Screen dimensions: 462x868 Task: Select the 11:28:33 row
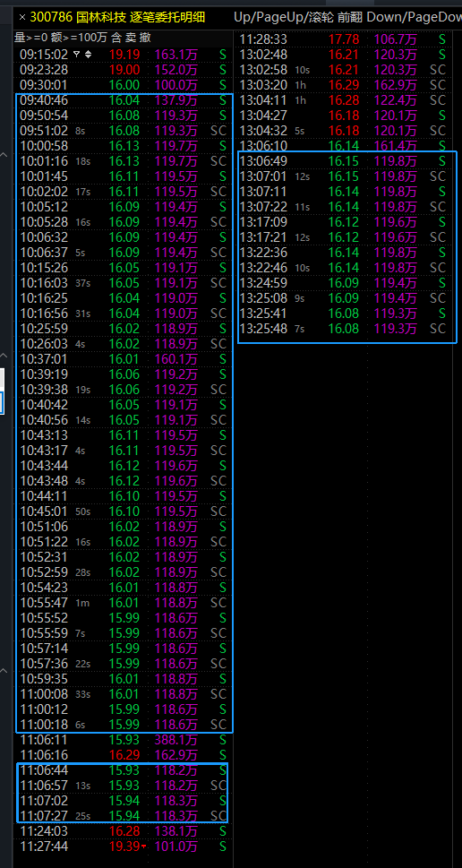coord(346,39)
